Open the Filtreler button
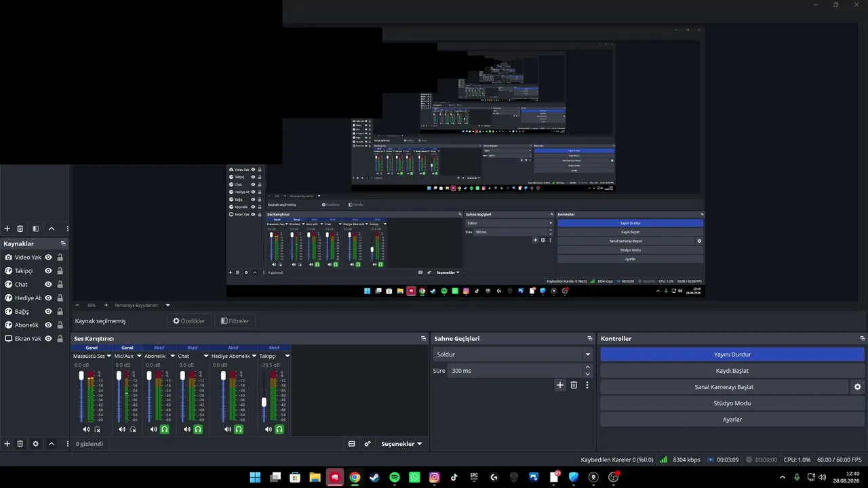This screenshot has width=868, height=488. coord(235,321)
